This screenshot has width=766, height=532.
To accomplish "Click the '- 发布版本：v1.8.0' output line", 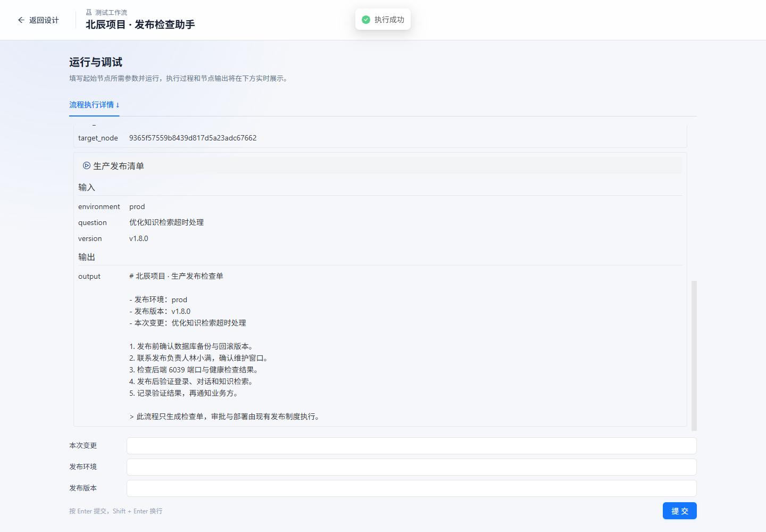I will tap(160, 311).
